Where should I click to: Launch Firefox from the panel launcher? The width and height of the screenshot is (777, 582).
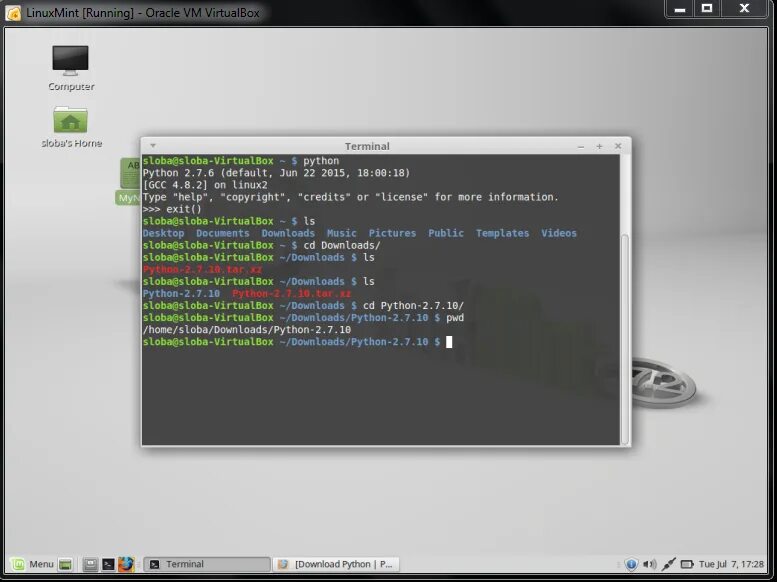tap(126, 564)
